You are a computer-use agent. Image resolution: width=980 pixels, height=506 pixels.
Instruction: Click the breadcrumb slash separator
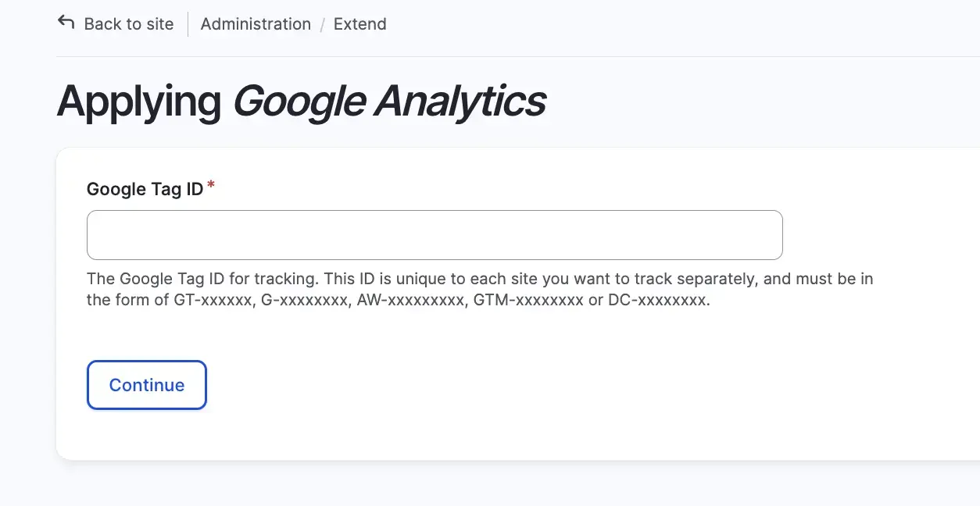(x=322, y=25)
